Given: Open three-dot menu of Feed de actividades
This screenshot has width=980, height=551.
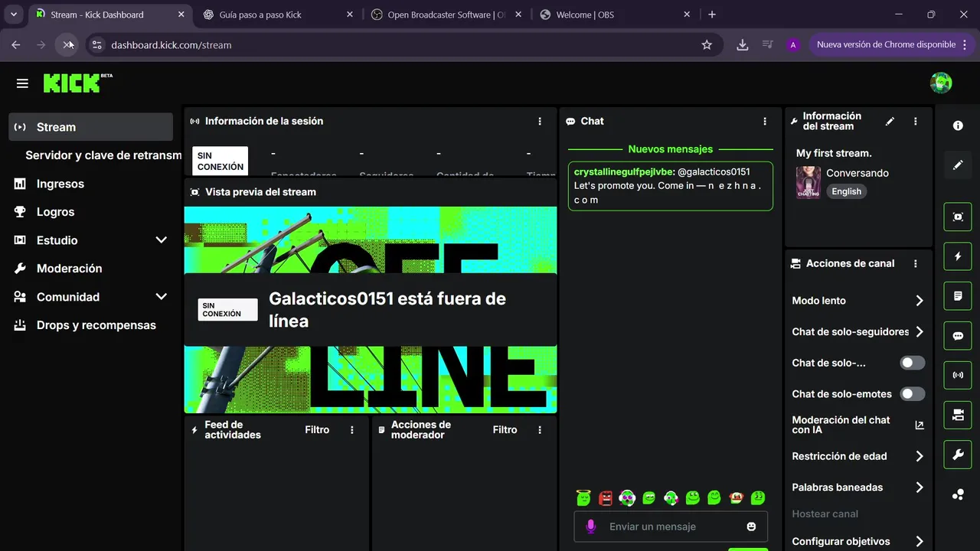Looking at the screenshot, I should click(x=352, y=430).
